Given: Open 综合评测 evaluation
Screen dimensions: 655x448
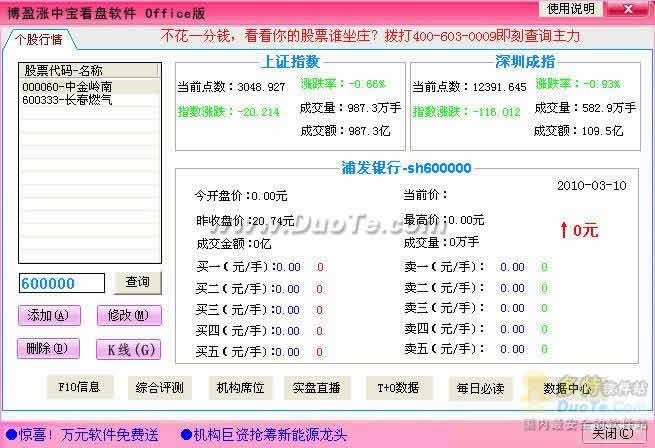Looking at the screenshot, I should click(x=160, y=388).
